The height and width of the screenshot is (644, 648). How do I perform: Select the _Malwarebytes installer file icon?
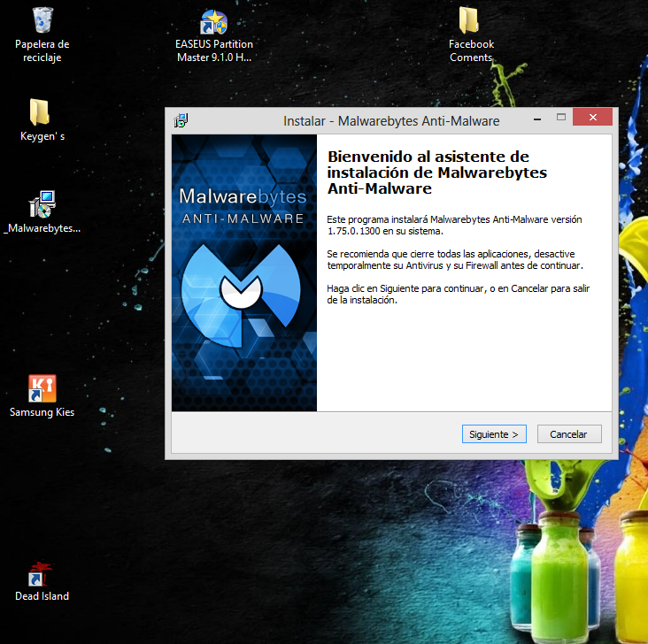point(42,204)
